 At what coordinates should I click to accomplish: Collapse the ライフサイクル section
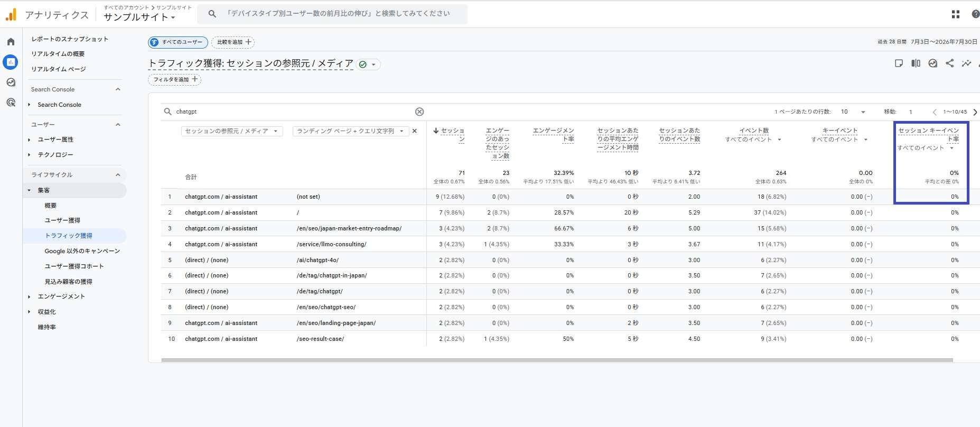pos(118,175)
